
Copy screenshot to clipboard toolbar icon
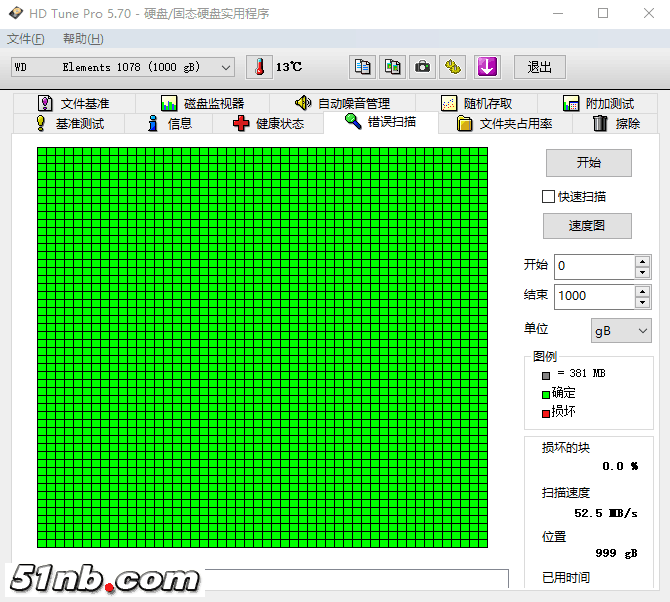(x=392, y=67)
